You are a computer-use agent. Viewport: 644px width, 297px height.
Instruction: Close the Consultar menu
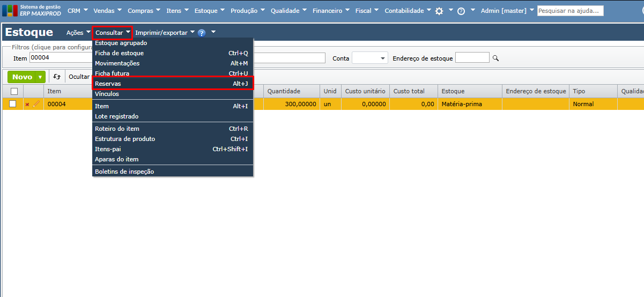[113, 33]
